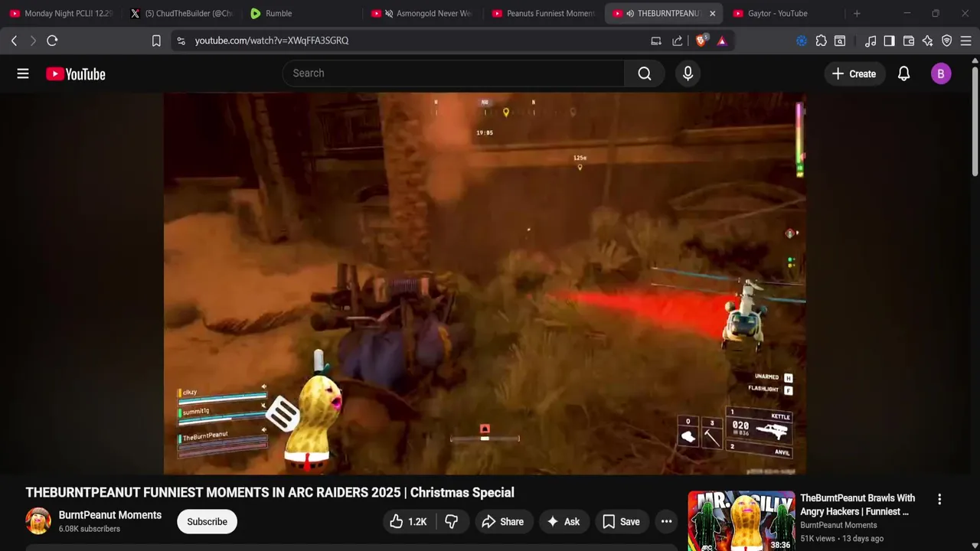
Task: Open BurntPeanut Moments channel name link
Action: click(x=110, y=515)
